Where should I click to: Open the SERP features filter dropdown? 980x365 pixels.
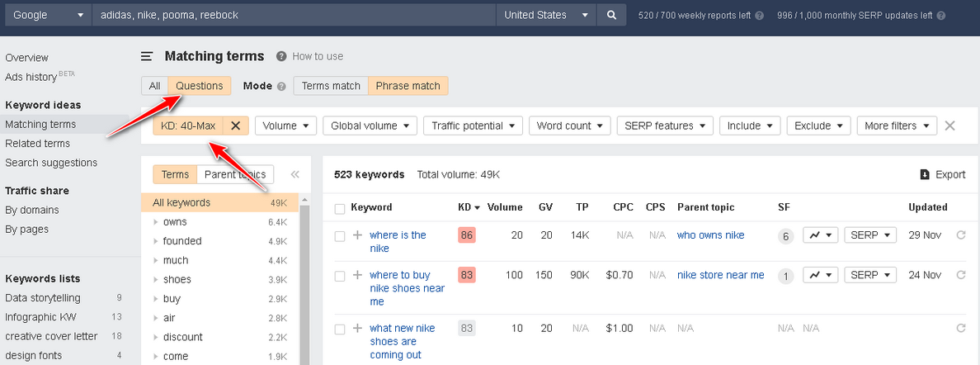tap(665, 126)
